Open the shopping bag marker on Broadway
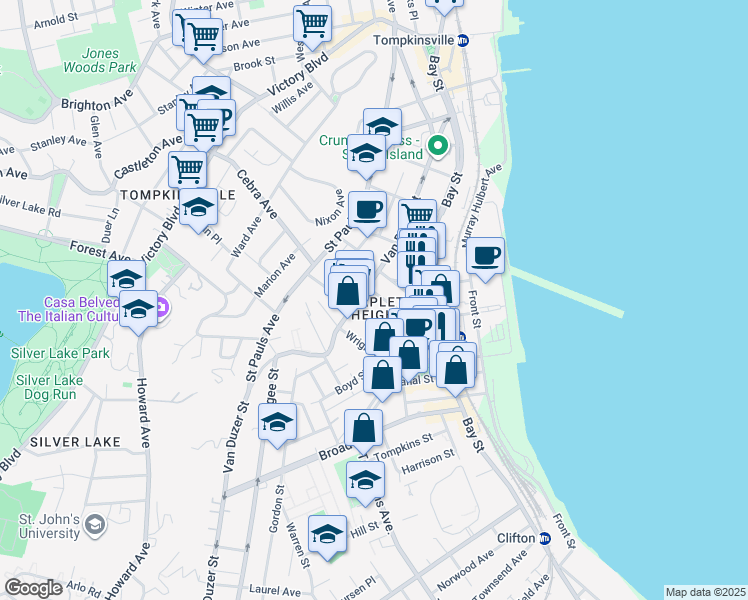This screenshot has height=600, width=748. 365,428
